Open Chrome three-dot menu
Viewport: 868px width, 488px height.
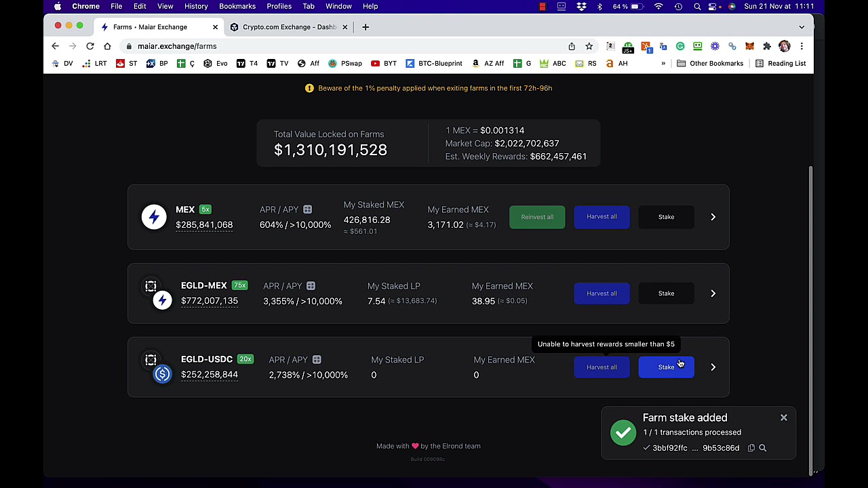802,46
